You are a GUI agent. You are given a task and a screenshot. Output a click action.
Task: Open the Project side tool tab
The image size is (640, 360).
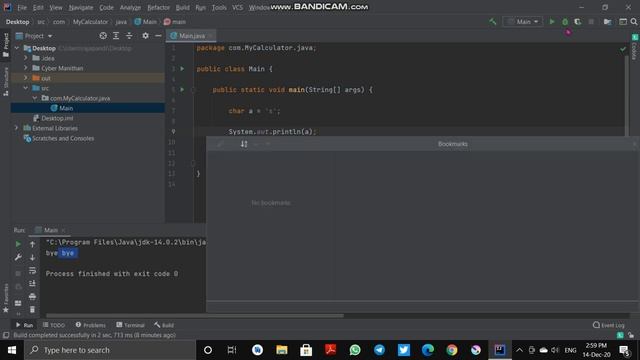point(6,45)
